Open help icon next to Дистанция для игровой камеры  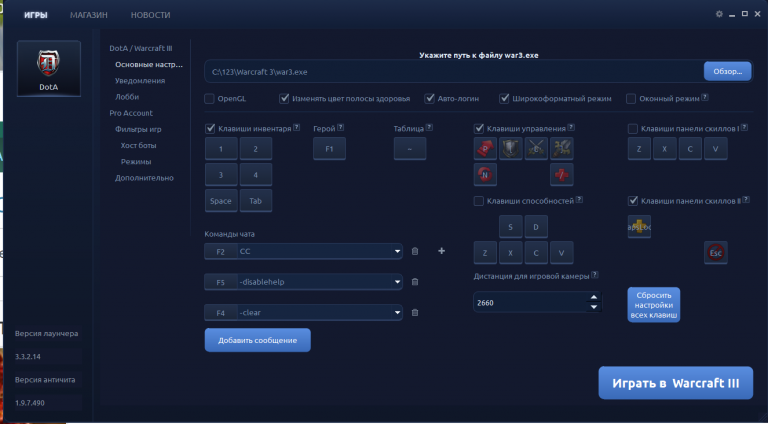595,275
